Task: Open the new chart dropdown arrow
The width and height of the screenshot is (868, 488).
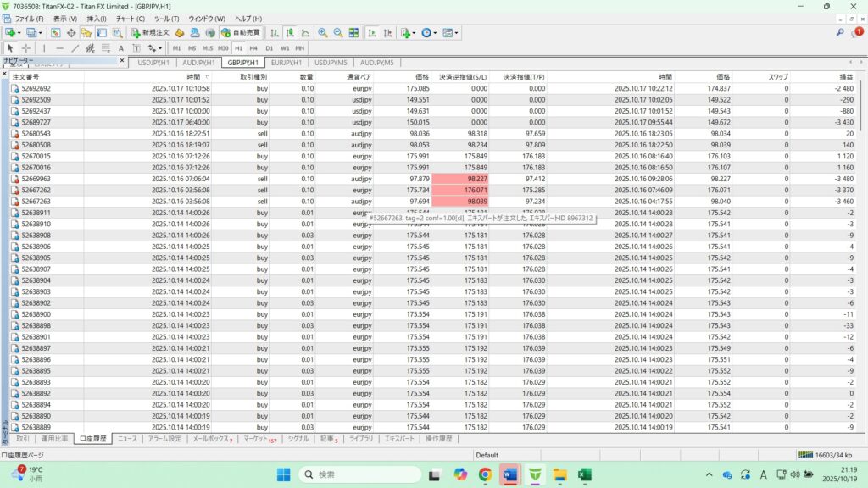Action: [x=19, y=32]
